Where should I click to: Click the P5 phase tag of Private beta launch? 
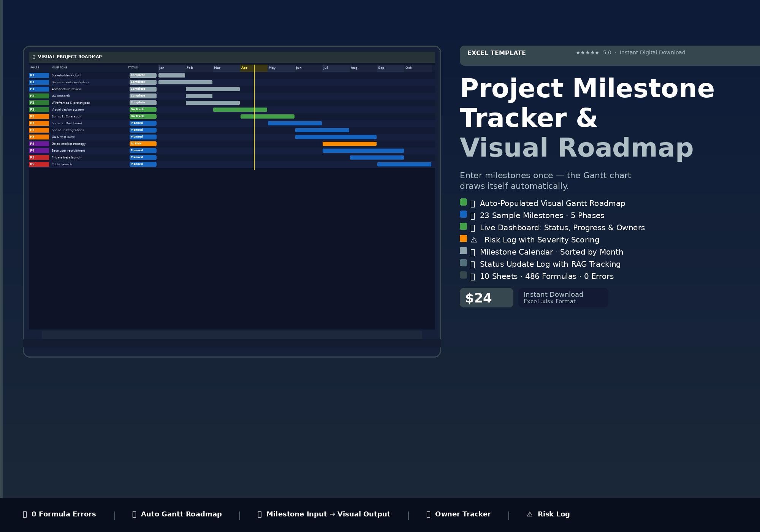[x=39, y=157]
